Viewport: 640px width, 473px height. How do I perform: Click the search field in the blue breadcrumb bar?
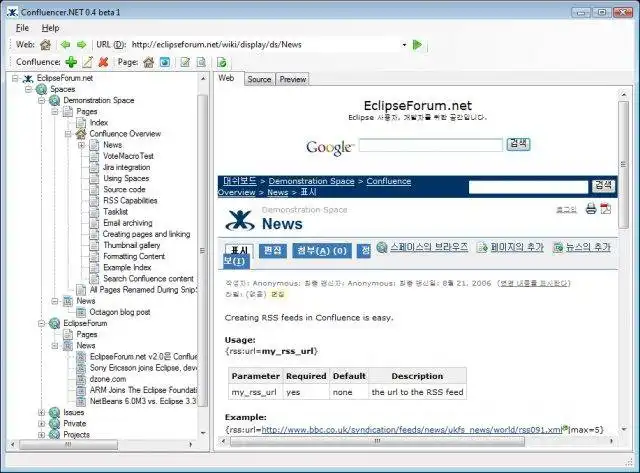coord(528,187)
